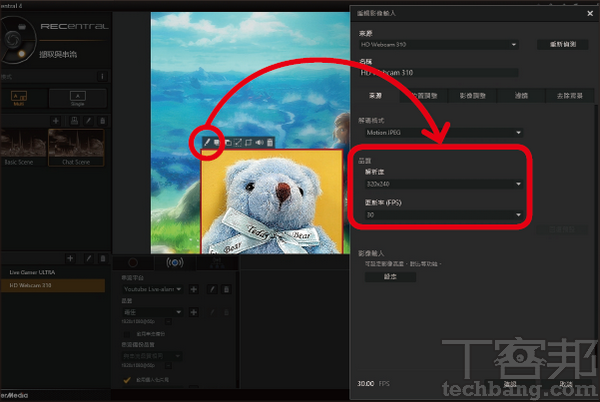Viewport: 600px width, 402px height.
Task: Select HD Webcam 310 in the source list
Action: [53, 285]
